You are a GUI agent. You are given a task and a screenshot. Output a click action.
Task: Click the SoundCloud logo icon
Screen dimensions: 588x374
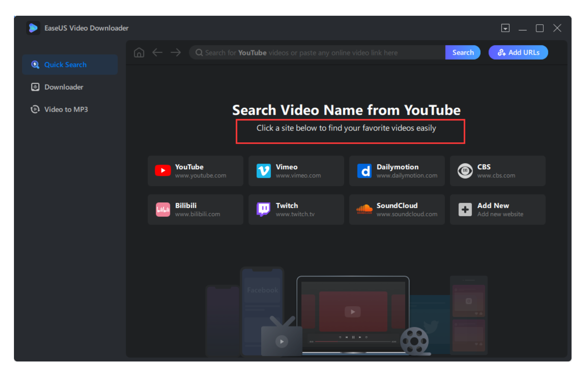click(x=364, y=210)
